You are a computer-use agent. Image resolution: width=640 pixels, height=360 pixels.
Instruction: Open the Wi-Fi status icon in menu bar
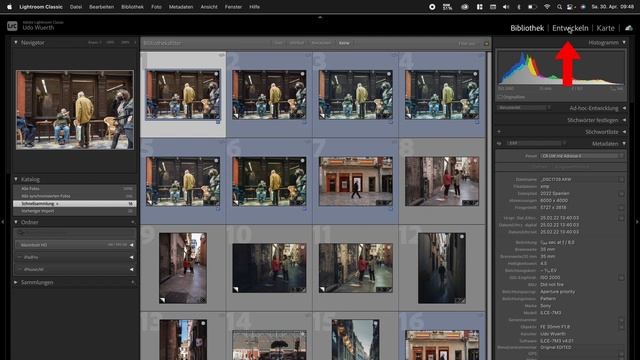tap(547, 7)
